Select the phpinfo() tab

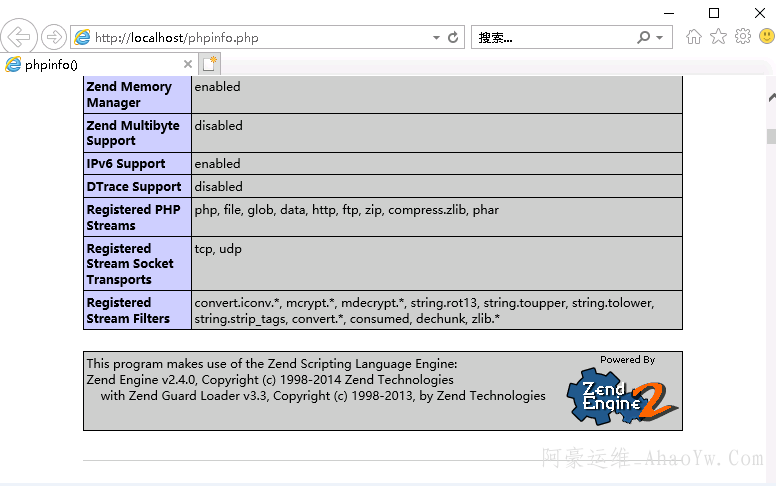(90, 64)
